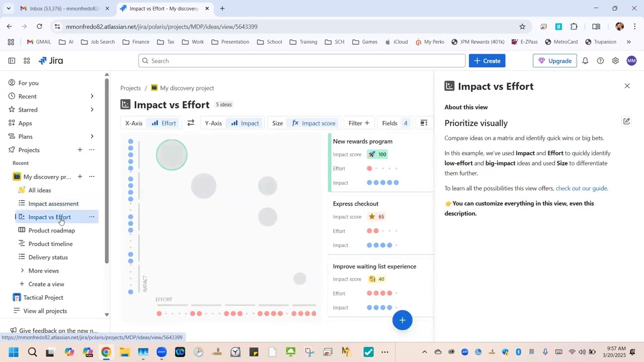644x362 pixels.
Task: Open Product timeline view
Action: (50, 244)
